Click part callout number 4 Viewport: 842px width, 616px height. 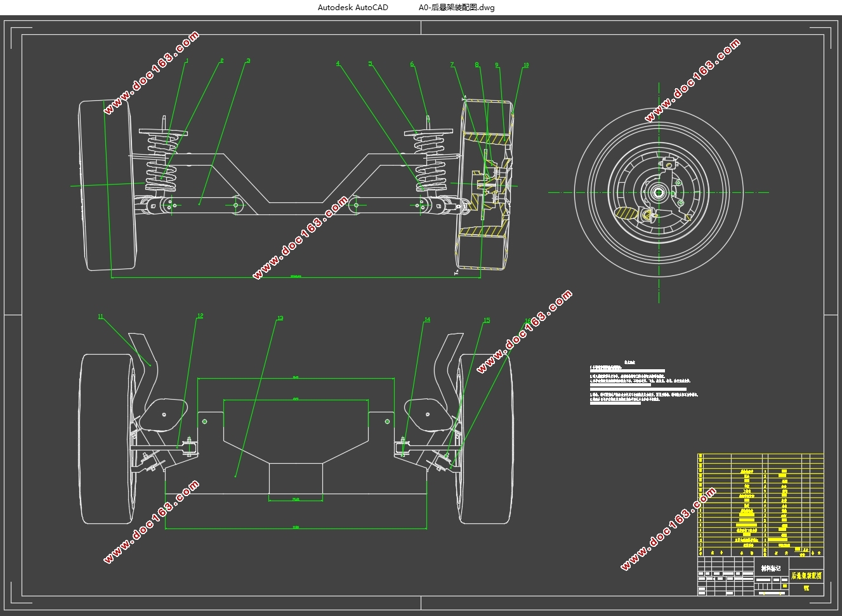(338, 63)
